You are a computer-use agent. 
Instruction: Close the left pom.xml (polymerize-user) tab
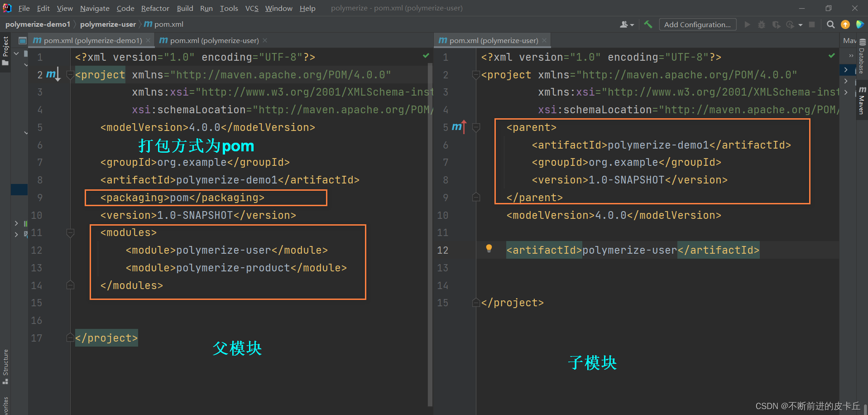tap(265, 40)
